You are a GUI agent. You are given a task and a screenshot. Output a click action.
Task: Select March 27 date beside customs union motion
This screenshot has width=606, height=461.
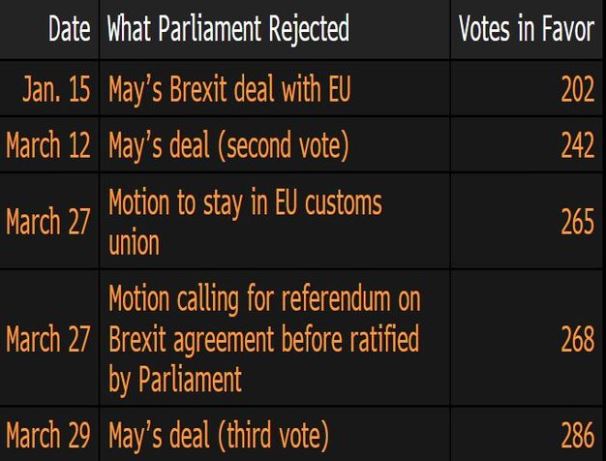point(48,222)
